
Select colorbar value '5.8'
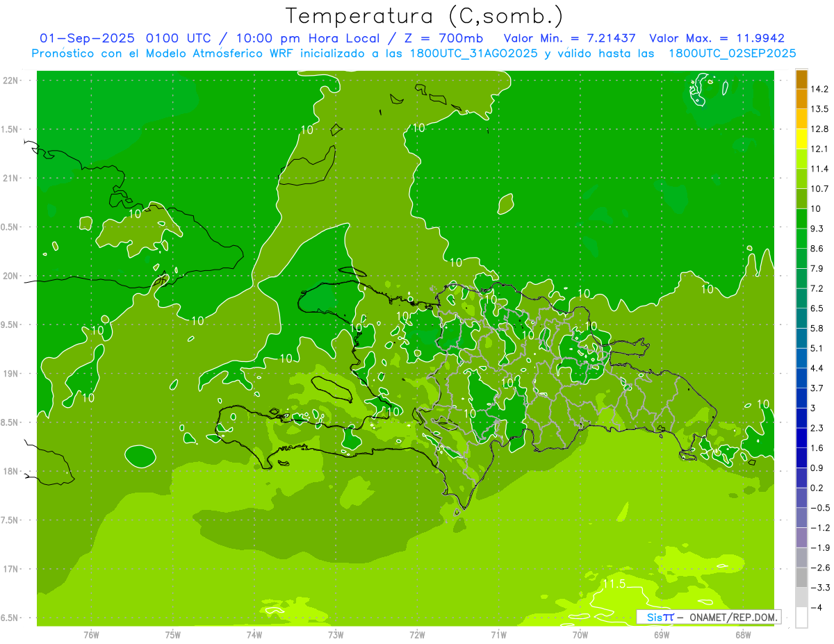tap(817, 329)
